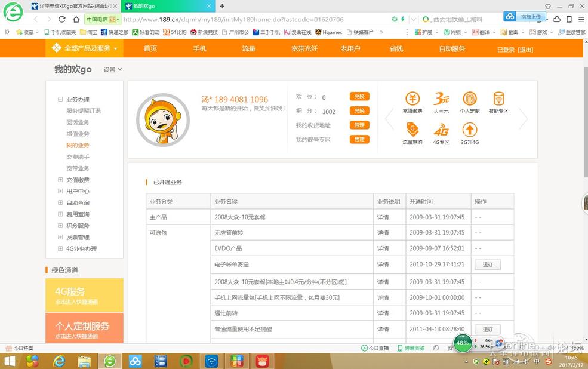Screen dimensions: 588x369
Task: Open Windows Start button
Action: point(10,361)
